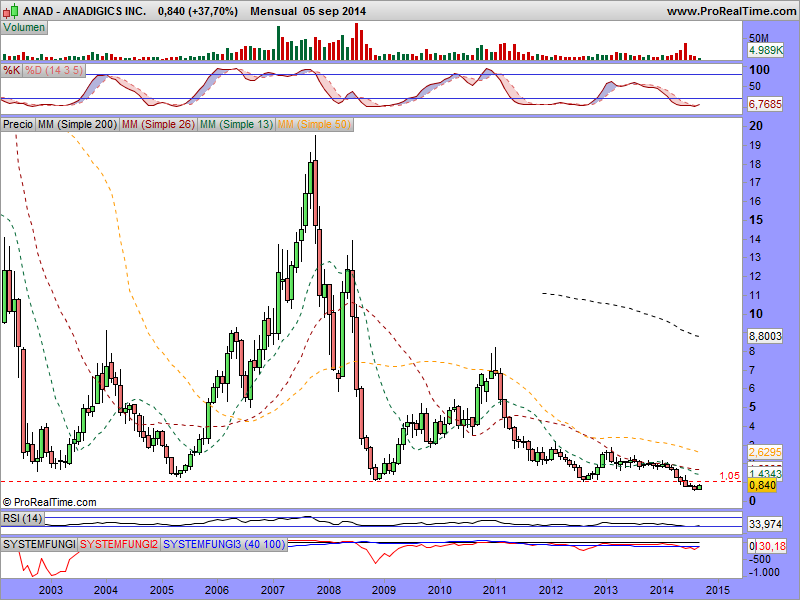Open the Volumen indicator label
This screenshot has height=600, width=800.
pos(24,28)
